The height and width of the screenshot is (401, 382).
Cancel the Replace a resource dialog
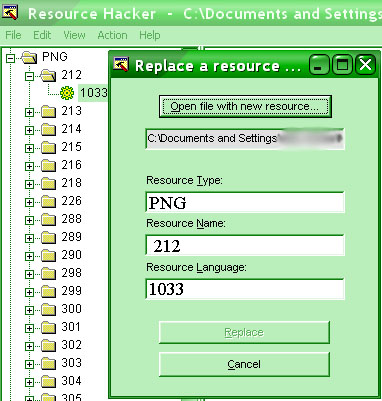[x=244, y=364]
